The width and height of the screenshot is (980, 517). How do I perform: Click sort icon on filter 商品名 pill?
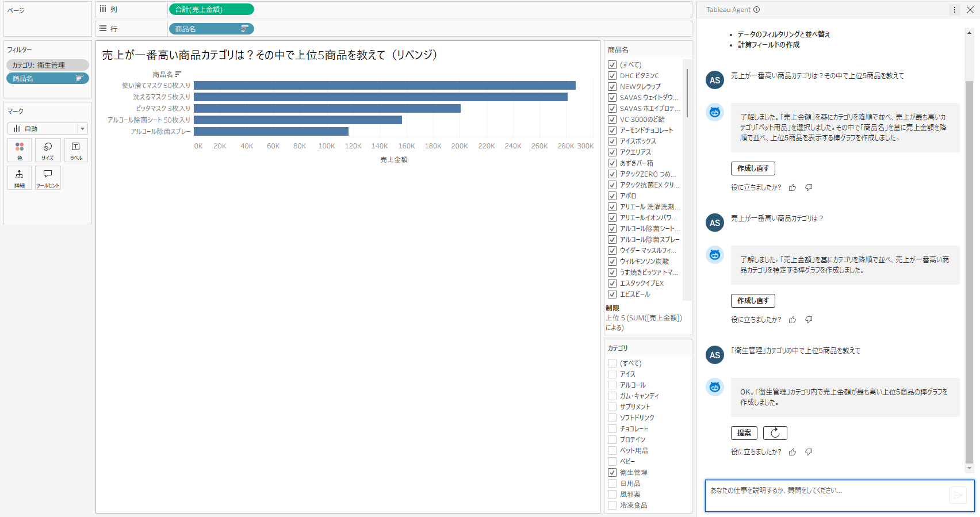pyautogui.click(x=80, y=78)
